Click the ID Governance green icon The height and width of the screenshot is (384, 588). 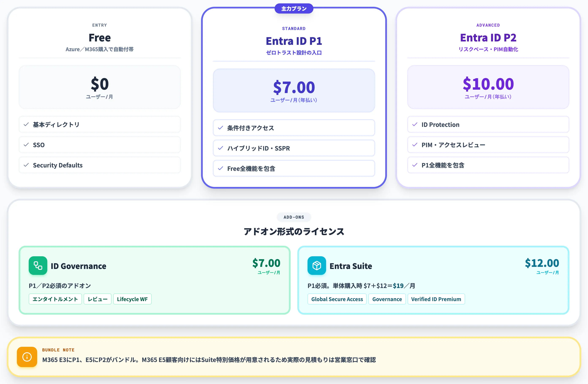(38, 266)
